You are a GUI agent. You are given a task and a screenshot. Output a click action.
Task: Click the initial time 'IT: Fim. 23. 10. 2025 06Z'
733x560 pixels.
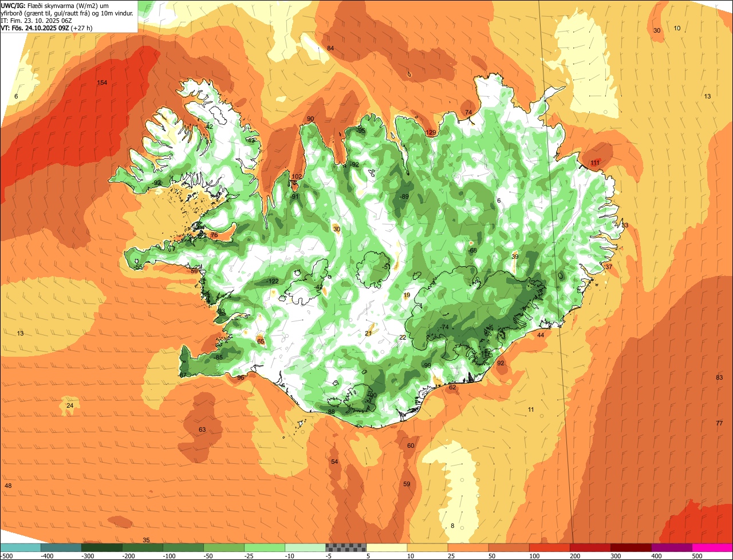(37, 20)
